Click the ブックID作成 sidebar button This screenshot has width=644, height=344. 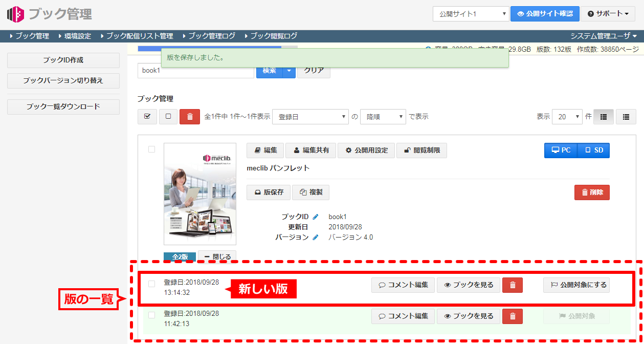(x=63, y=60)
